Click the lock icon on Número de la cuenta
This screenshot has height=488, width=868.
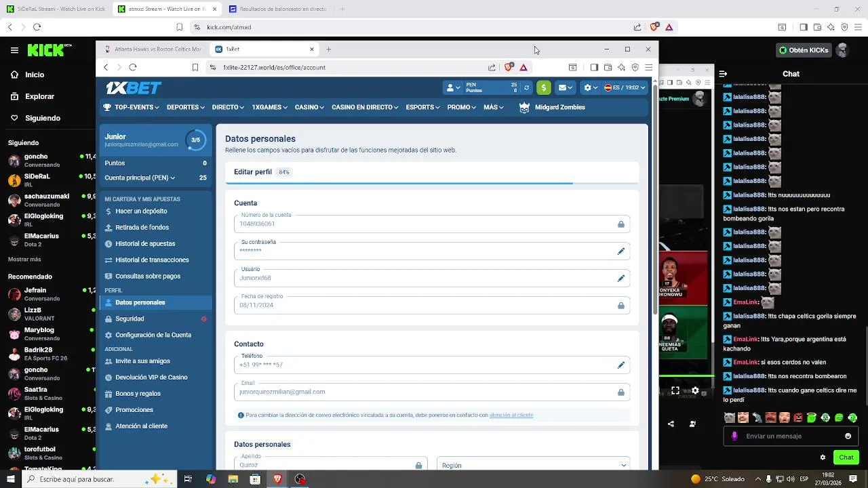click(620, 224)
